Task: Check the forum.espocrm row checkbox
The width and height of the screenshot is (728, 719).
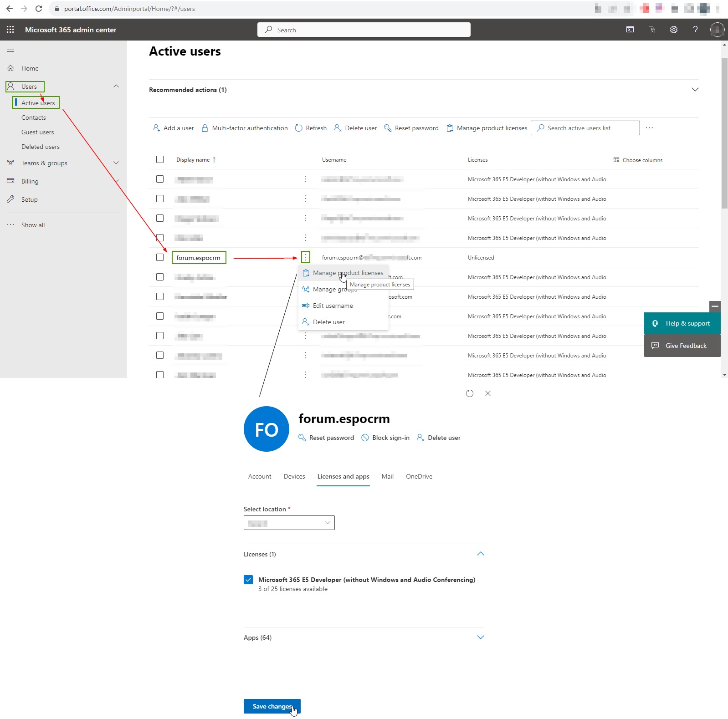Action: pyautogui.click(x=160, y=257)
